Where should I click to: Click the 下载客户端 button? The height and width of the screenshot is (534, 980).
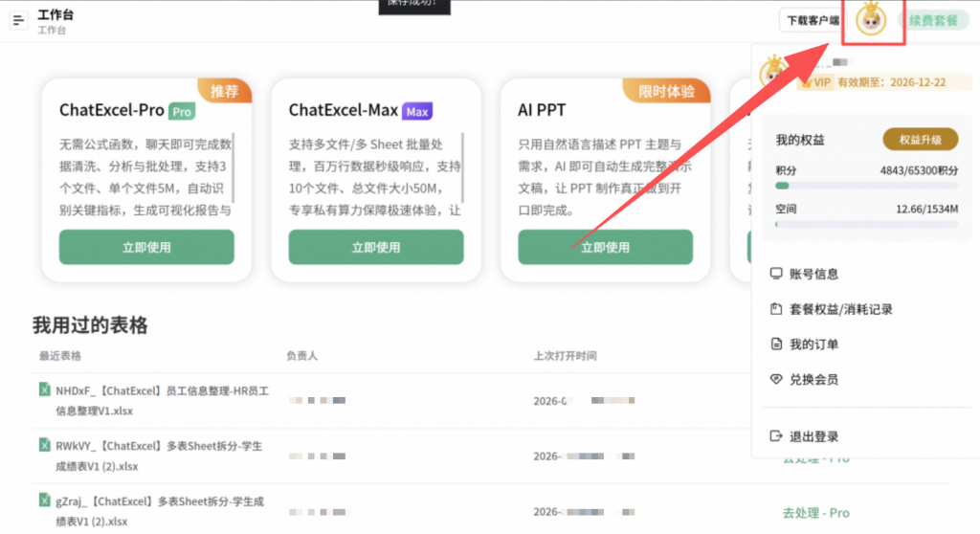(x=813, y=21)
